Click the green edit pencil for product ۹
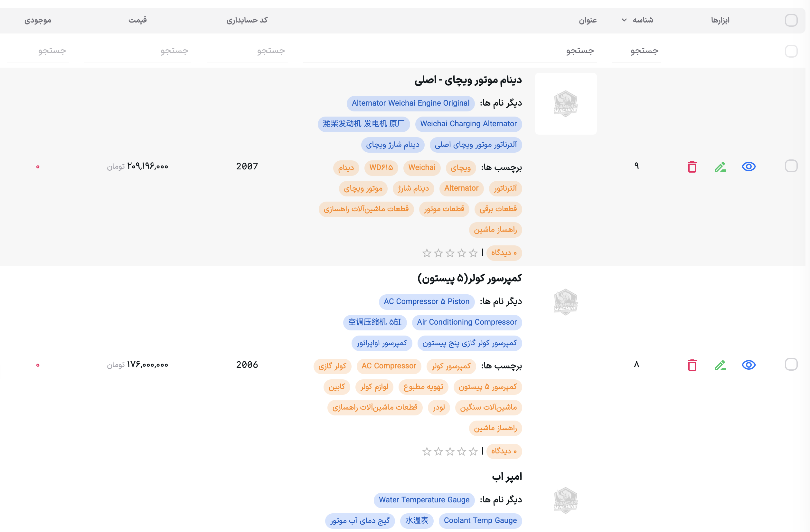Screen dimensions: 810x532 (x=720, y=167)
